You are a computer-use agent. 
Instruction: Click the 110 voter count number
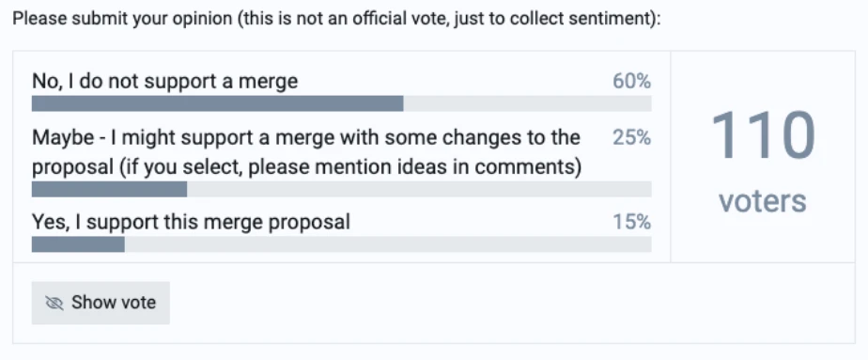[x=763, y=136]
